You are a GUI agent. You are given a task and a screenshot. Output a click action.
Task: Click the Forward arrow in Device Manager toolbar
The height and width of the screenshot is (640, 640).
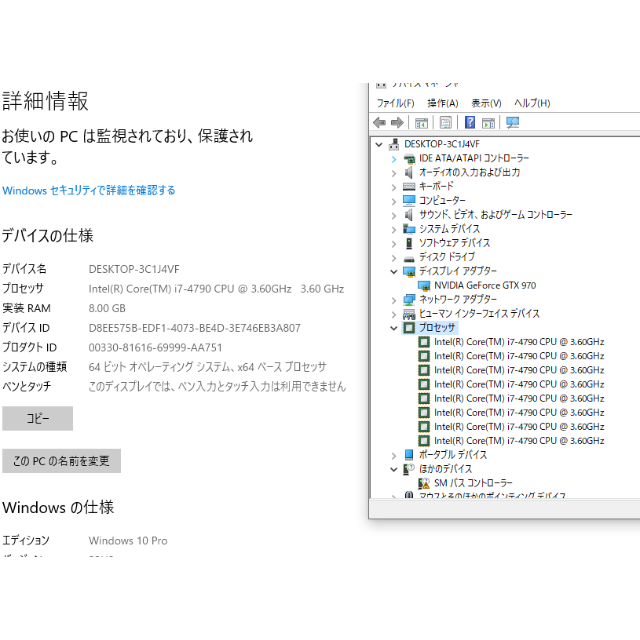tap(397, 122)
